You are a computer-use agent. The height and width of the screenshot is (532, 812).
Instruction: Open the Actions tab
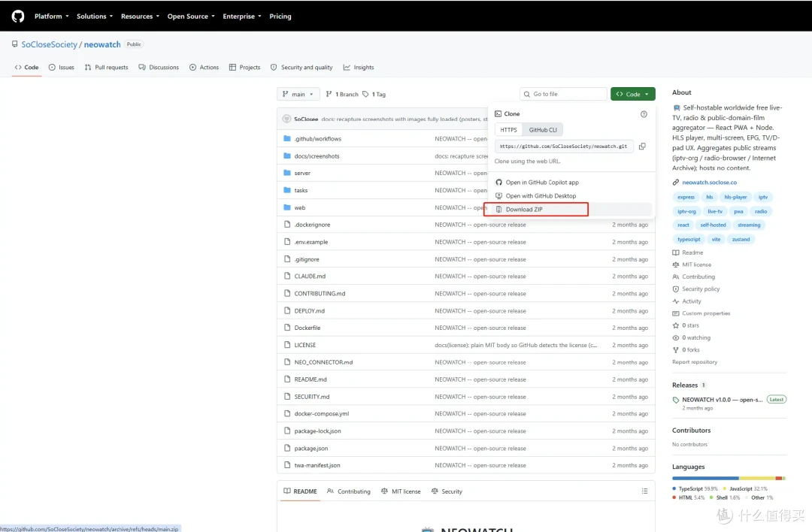pyautogui.click(x=204, y=68)
